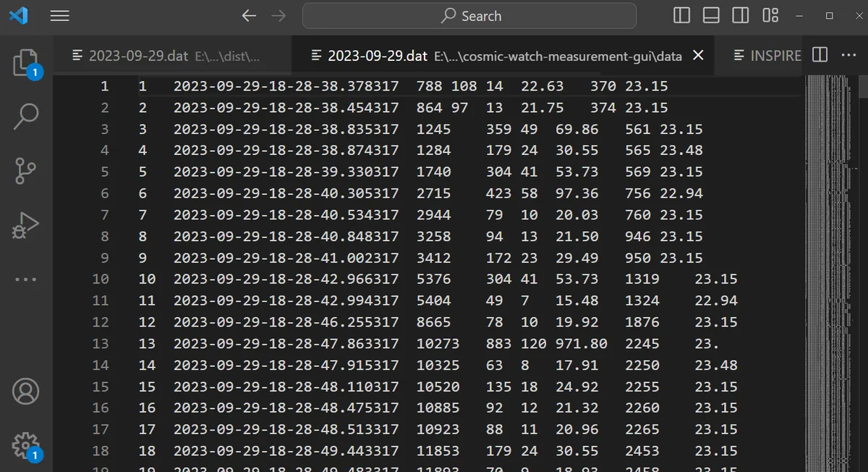Click the value 23.48 on line 4
This screenshot has height=472, width=868.
(681, 151)
